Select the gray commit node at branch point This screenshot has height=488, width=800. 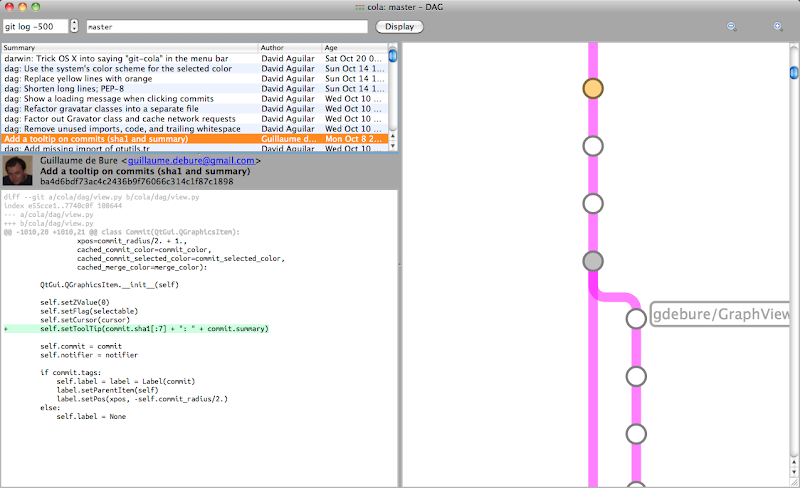click(593, 262)
